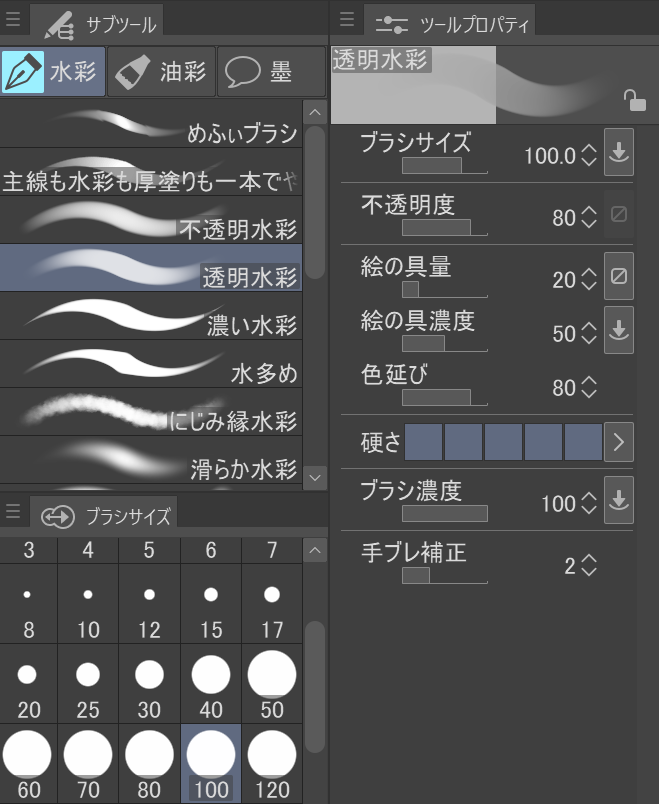Image resolution: width=659 pixels, height=804 pixels.
Task: Pick brush size preset 12
Action: (149, 604)
